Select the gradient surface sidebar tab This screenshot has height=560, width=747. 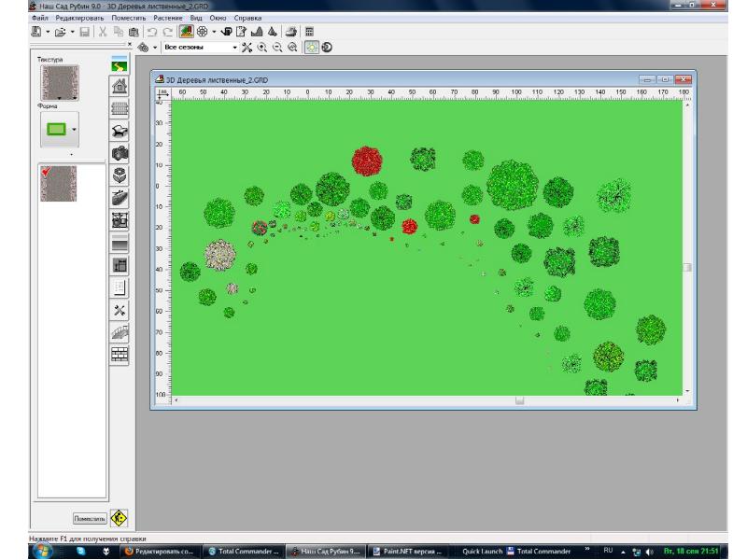[120, 243]
